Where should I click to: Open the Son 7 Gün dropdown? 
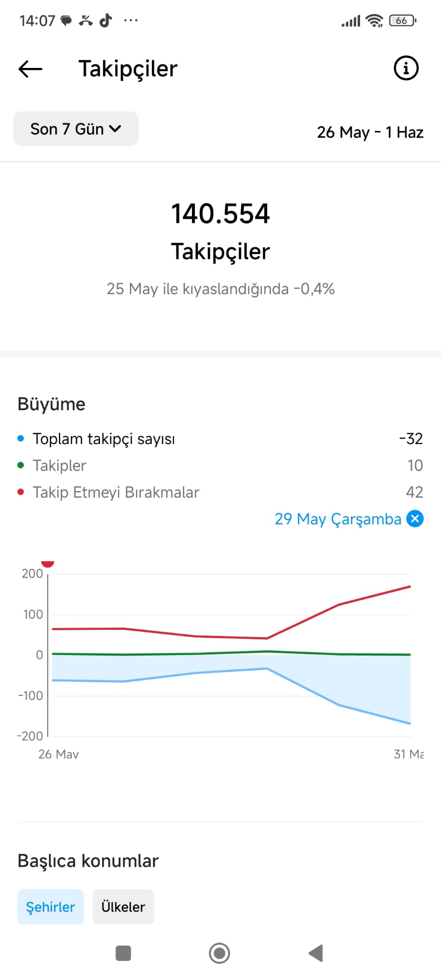[x=76, y=129]
